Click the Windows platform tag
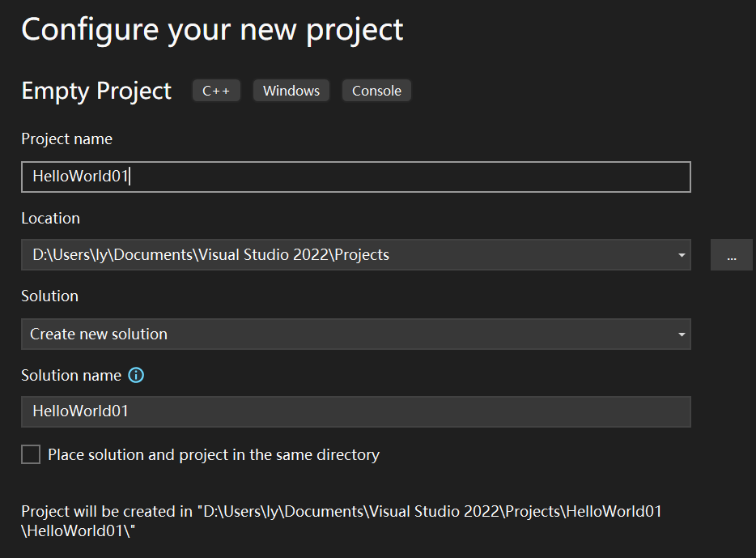The image size is (756, 558). pyautogui.click(x=291, y=91)
